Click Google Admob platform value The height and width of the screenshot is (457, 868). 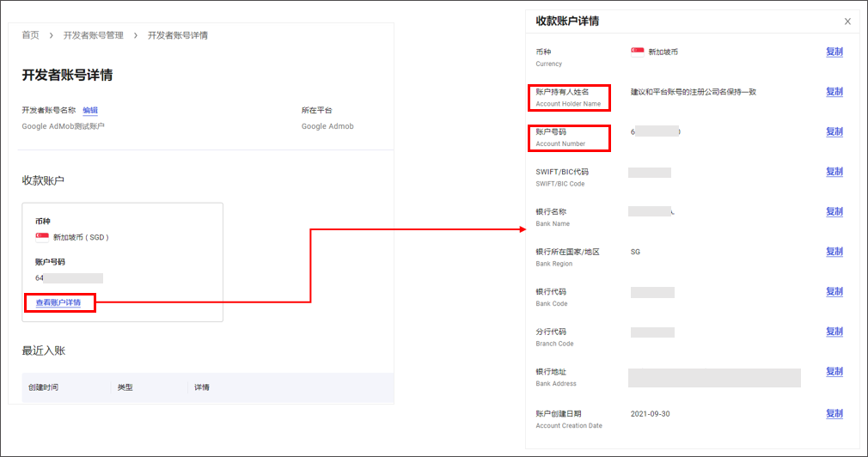327,126
